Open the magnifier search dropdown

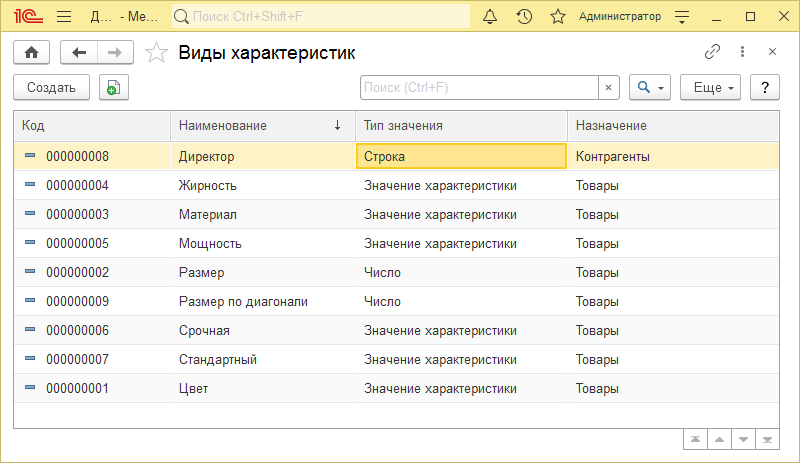pyautogui.click(x=650, y=87)
